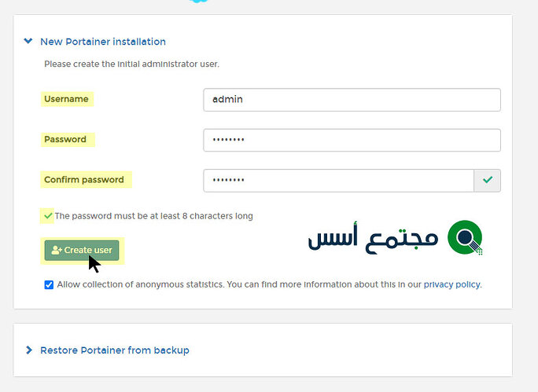Click the green magnifier logo watermark
Viewport: 538px width, 392px height.
tap(465, 237)
